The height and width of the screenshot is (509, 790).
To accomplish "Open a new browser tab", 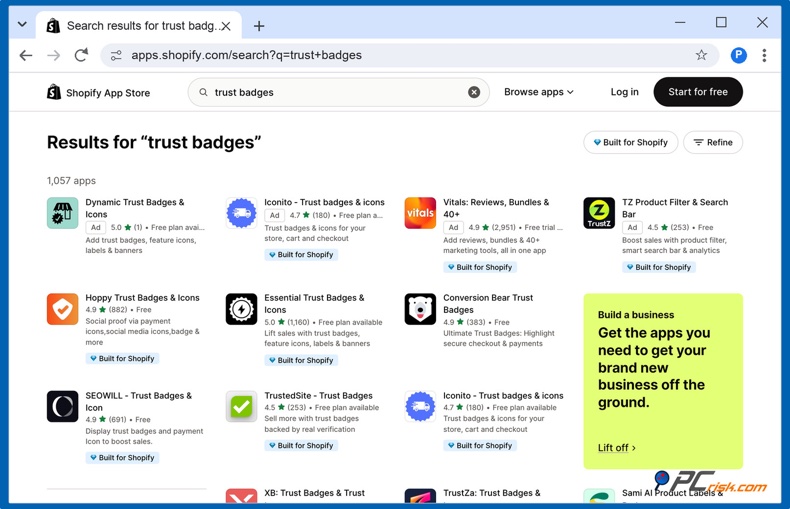I will pos(259,26).
